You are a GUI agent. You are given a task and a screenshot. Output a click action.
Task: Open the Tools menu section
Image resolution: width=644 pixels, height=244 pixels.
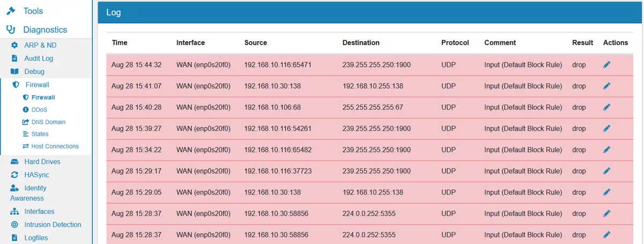[33, 11]
